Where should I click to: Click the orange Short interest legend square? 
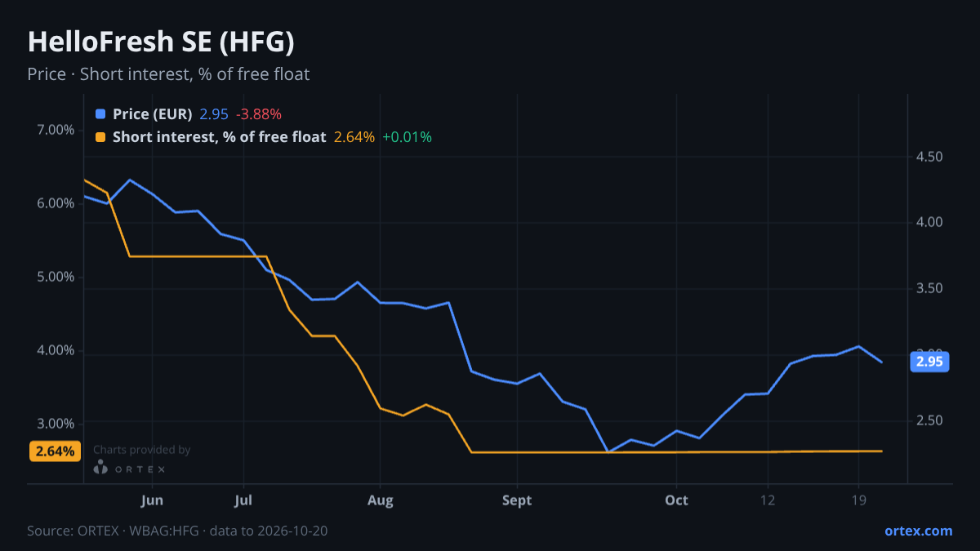tap(100, 137)
